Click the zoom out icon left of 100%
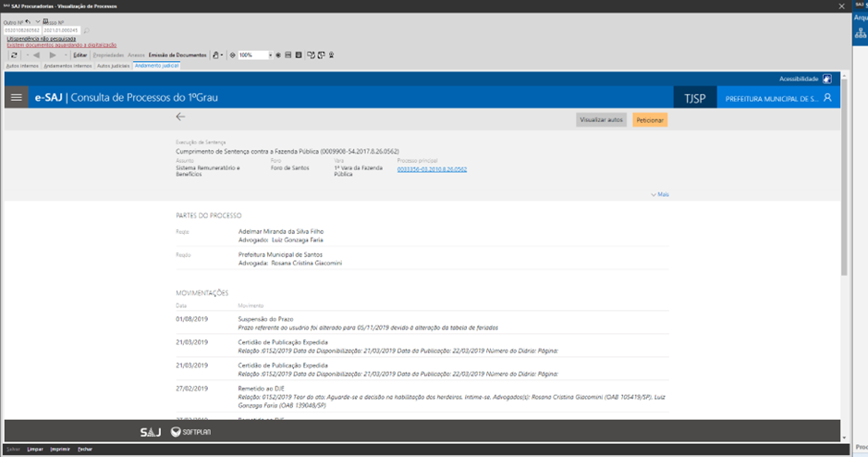 (232, 56)
